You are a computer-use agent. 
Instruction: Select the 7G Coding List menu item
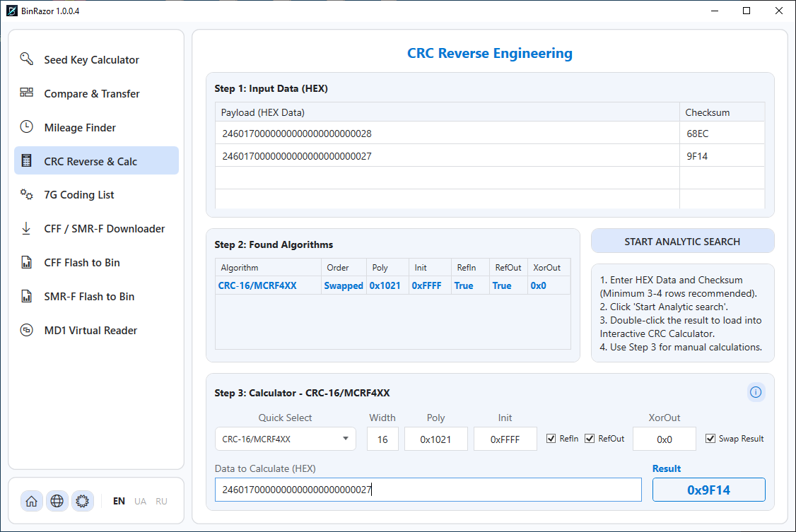pos(96,195)
